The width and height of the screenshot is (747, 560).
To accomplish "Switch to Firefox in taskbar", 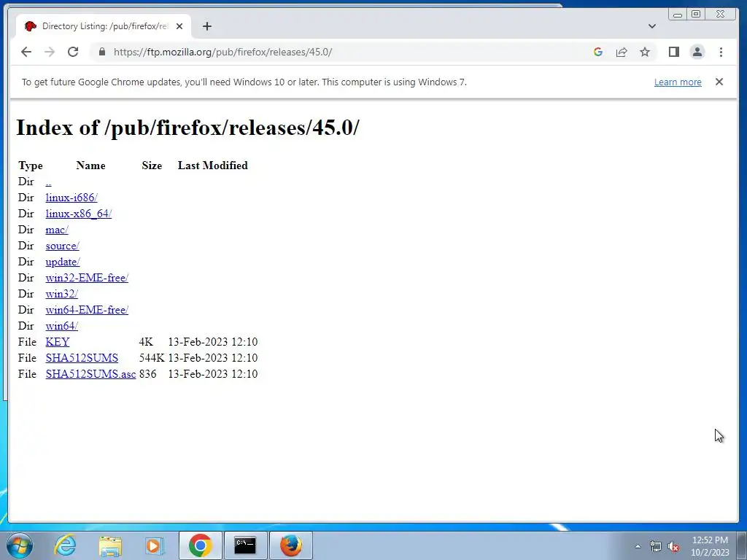I will [x=291, y=545].
